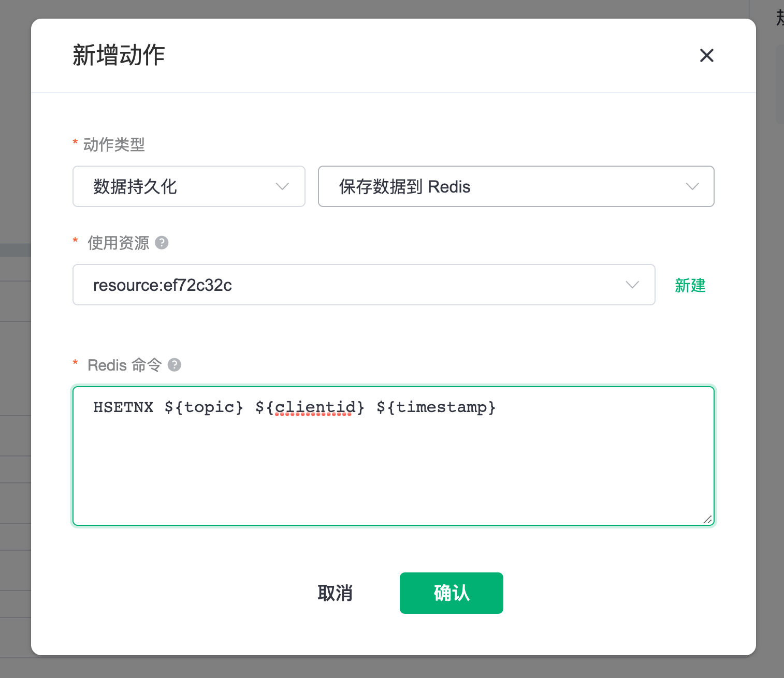784x678 pixels.
Task: Click the chevron on the 保存数据到 Redis selector
Action: coord(692,186)
